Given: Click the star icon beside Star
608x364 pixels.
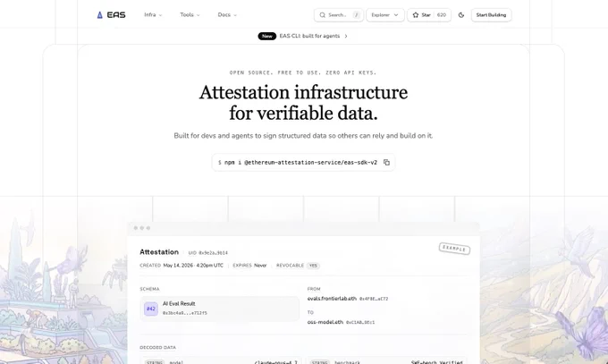Looking at the screenshot, I should point(415,15).
